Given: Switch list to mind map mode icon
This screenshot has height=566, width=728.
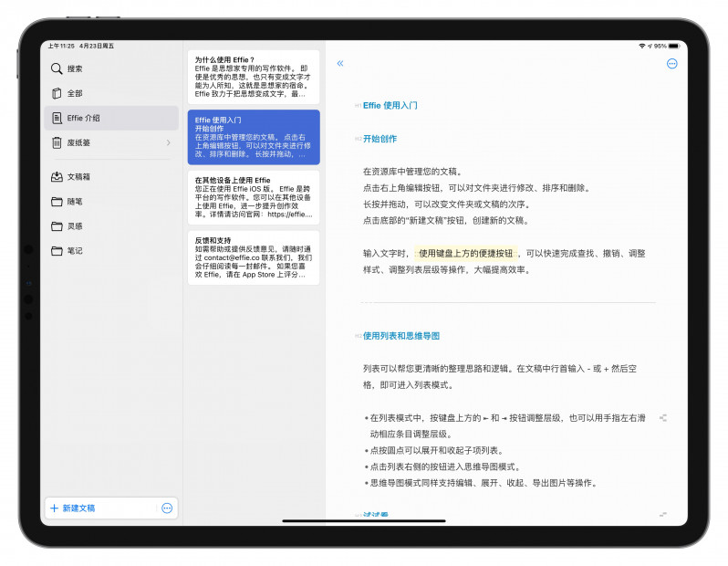Looking at the screenshot, I should coord(663,418).
